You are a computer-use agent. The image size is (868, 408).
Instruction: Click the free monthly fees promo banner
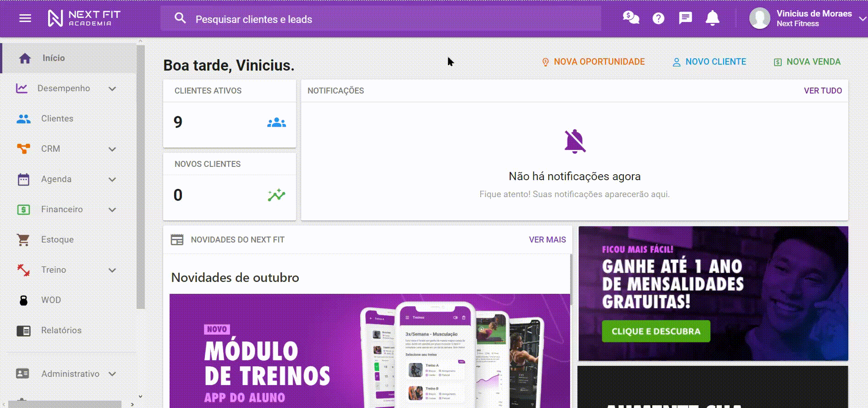tap(713, 293)
